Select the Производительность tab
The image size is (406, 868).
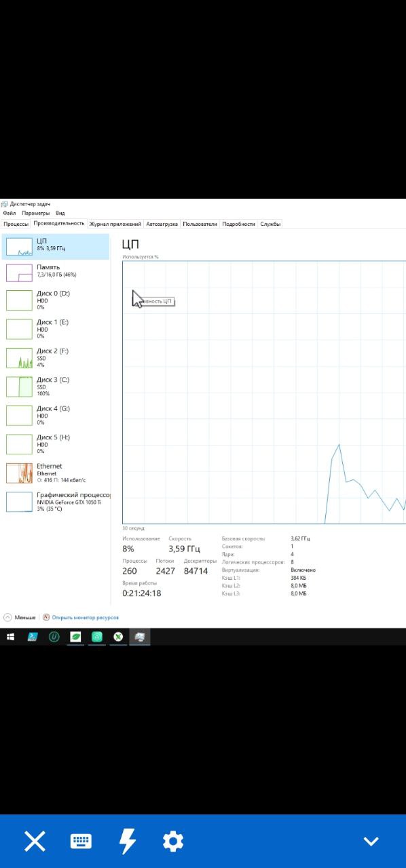[59, 223]
